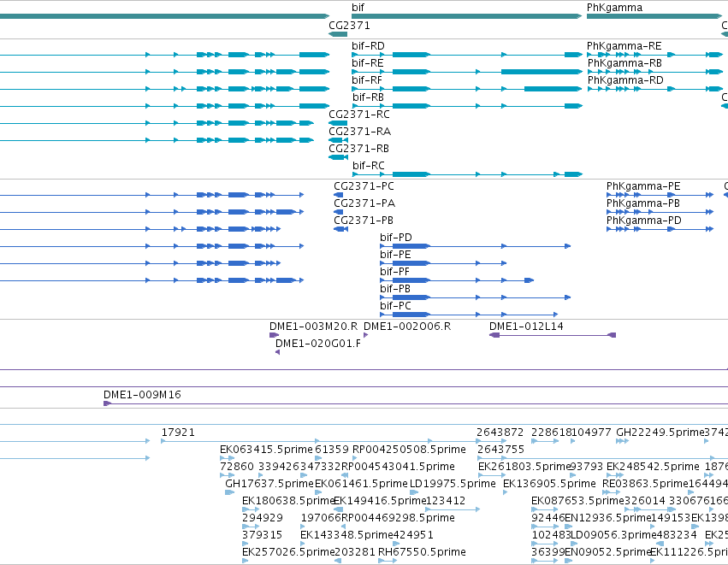Select transcript bif-RC
This screenshot has width=728, height=565.
coord(368,166)
